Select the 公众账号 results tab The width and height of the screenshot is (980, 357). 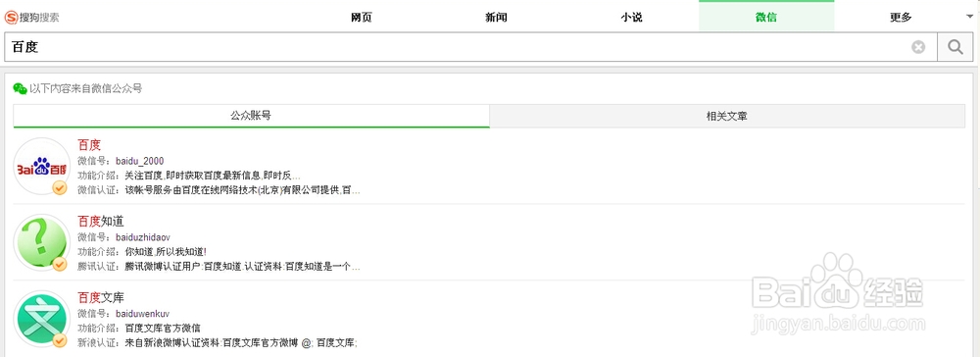[x=251, y=116]
